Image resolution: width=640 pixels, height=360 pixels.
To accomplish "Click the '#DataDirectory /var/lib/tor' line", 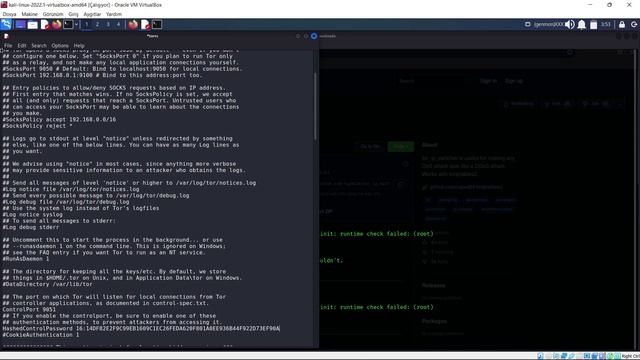I will pyautogui.click(x=47, y=284).
